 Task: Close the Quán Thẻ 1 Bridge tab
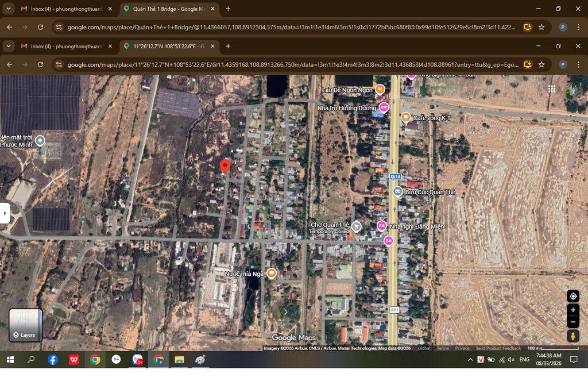[x=212, y=9]
